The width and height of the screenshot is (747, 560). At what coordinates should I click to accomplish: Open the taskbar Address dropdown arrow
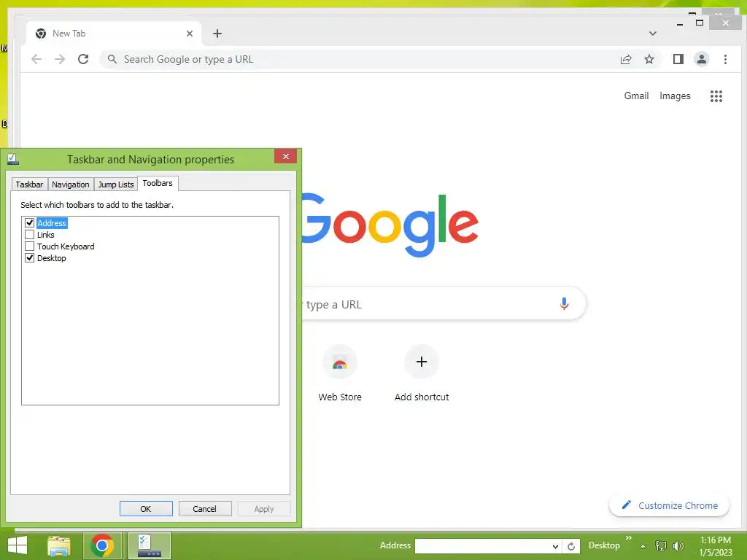[555, 546]
